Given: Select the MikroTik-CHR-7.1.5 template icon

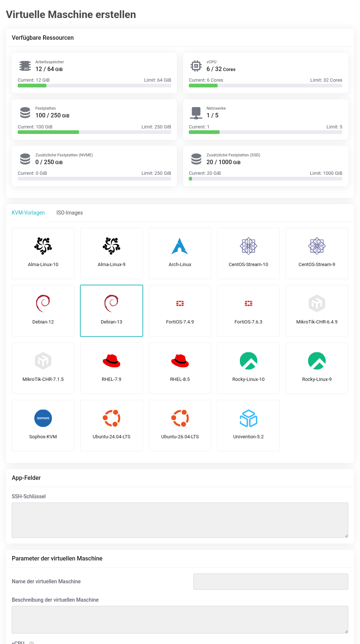Looking at the screenshot, I should [43, 361].
